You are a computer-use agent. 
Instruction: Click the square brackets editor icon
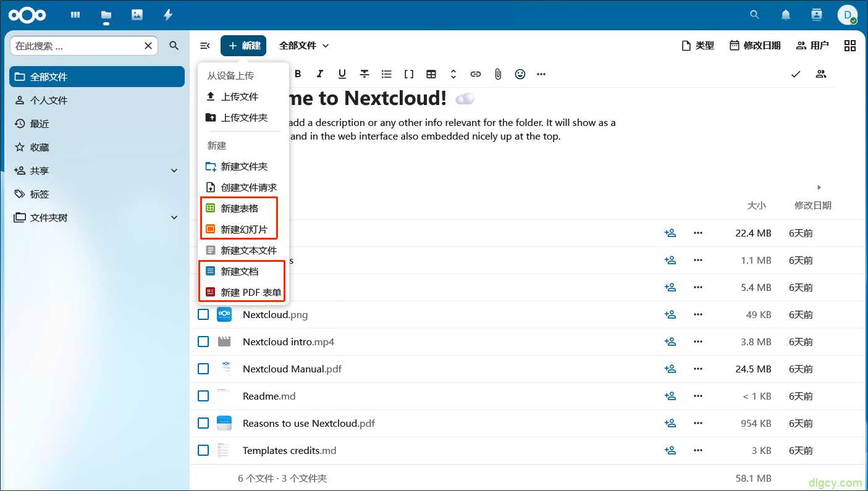pos(409,74)
